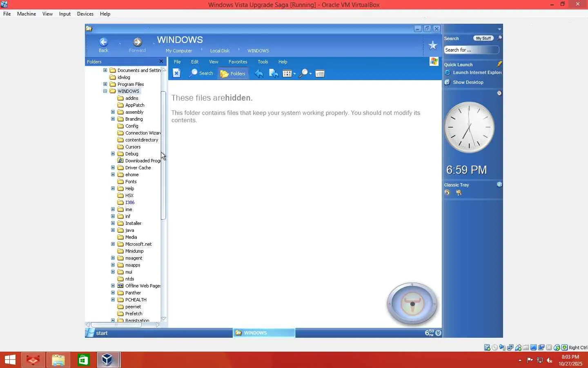The width and height of the screenshot is (588, 368).
Task: Click the WINDOWS breadcrumb link
Action: [258, 51]
